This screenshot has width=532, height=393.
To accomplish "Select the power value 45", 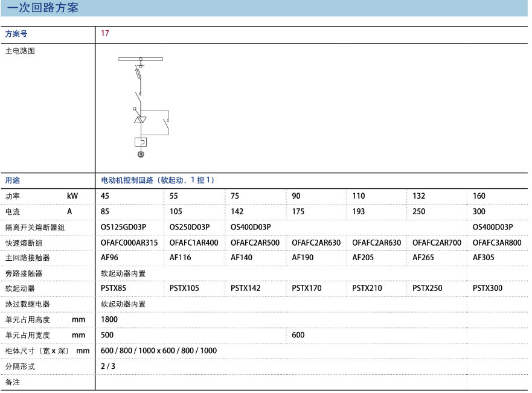I will point(105,196).
